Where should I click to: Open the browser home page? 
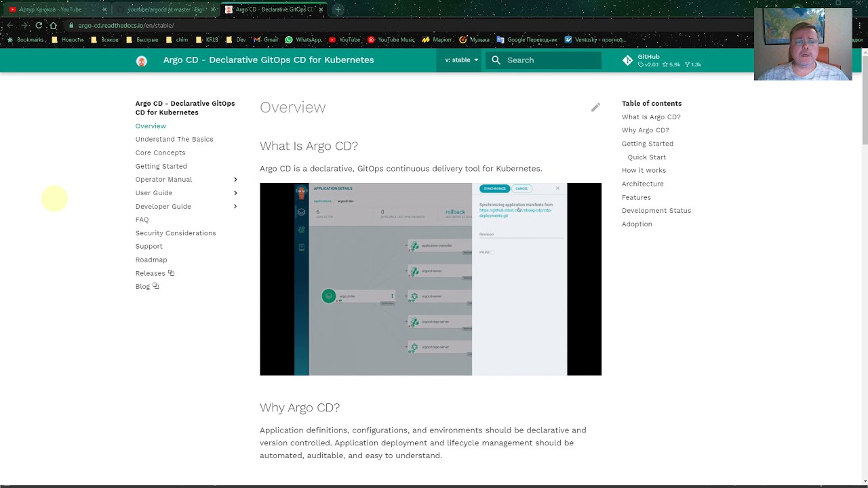54,25
